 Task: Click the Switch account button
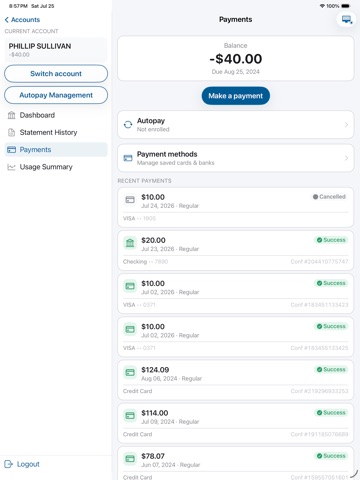[x=56, y=74]
